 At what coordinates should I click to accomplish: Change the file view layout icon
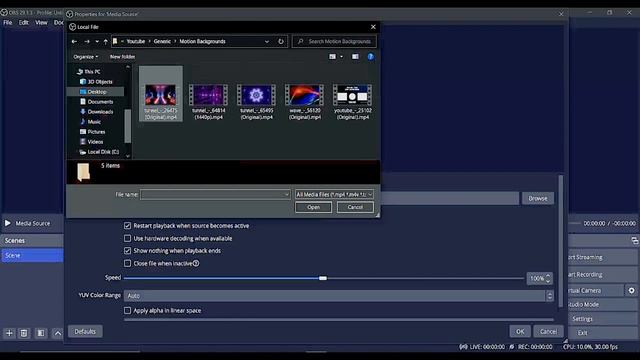[x=333, y=57]
